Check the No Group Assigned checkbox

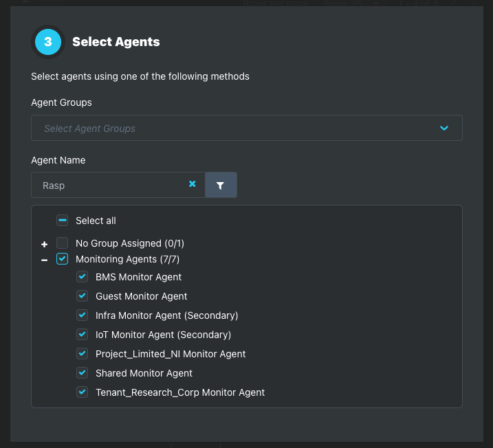tap(63, 243)
